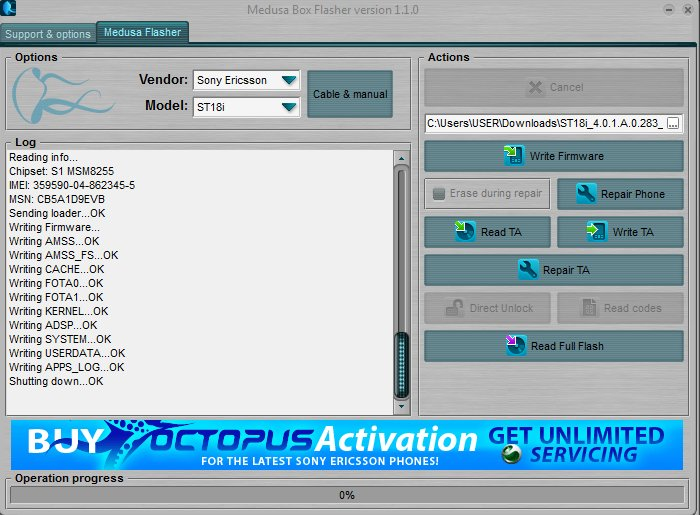Click the Cancel X icon

[535, 87]
